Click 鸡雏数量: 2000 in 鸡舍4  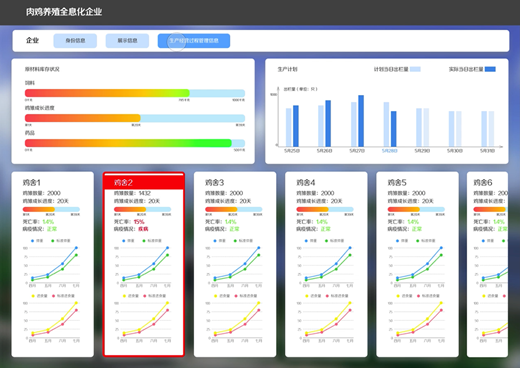pos(315,193)
